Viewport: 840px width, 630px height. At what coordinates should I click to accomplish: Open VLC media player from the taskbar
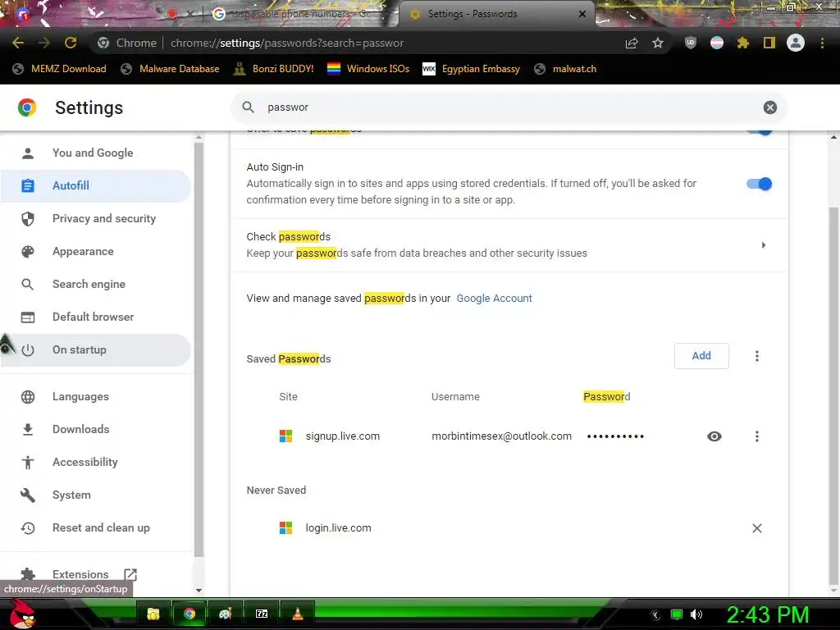pos(297,614)
